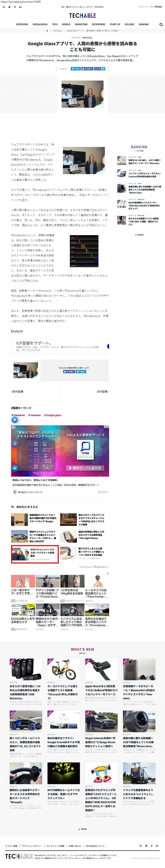165x868 pixels.
Task: Click the # Google glass keyword tag
Action: click(x=53, y=415)
